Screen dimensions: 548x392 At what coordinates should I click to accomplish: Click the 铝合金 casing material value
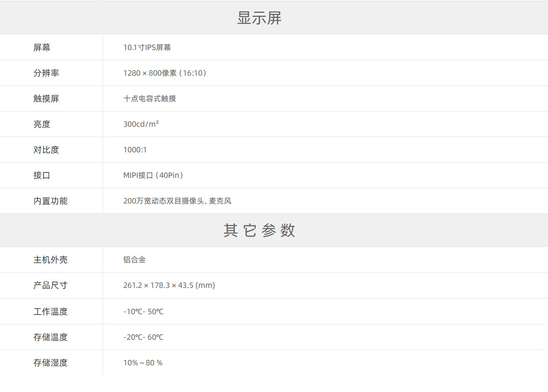tap(134, 260)
